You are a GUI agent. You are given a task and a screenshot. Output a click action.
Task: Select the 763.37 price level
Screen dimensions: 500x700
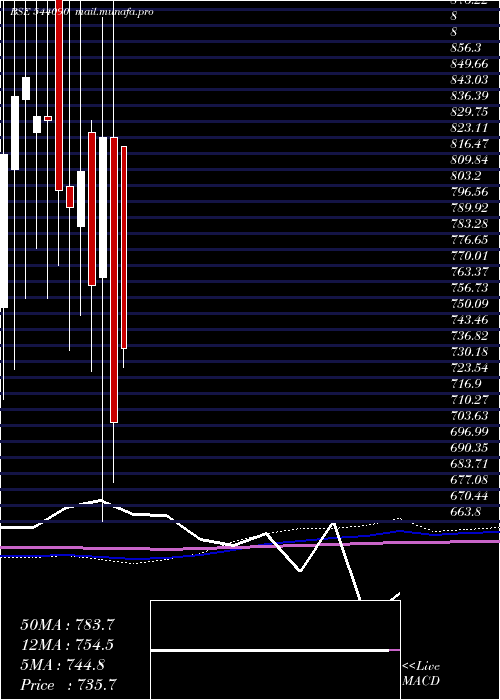469,272
